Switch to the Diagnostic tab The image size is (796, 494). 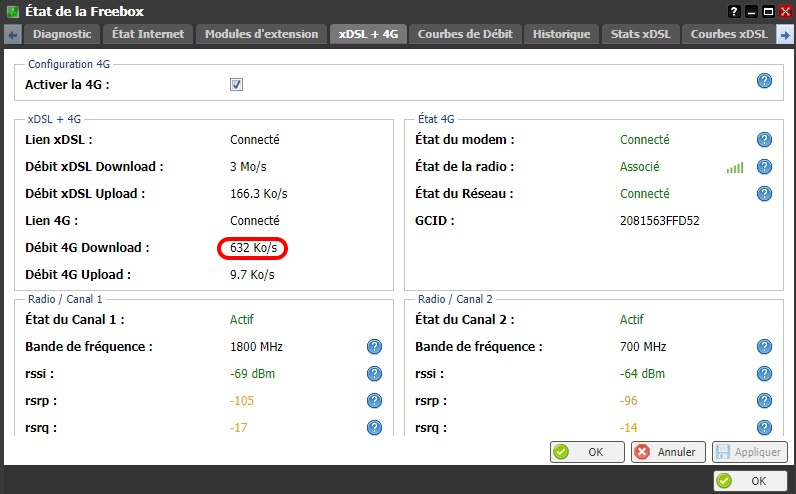click(62, 34)
